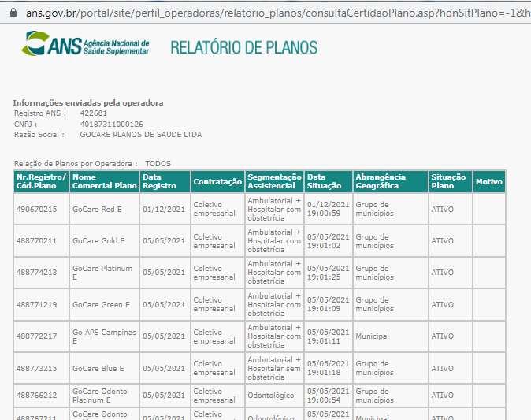Click situation timestamp 05/05/2021 19:01:25
The height and width of the screenshot is (420, 531).
pos(328,273)
